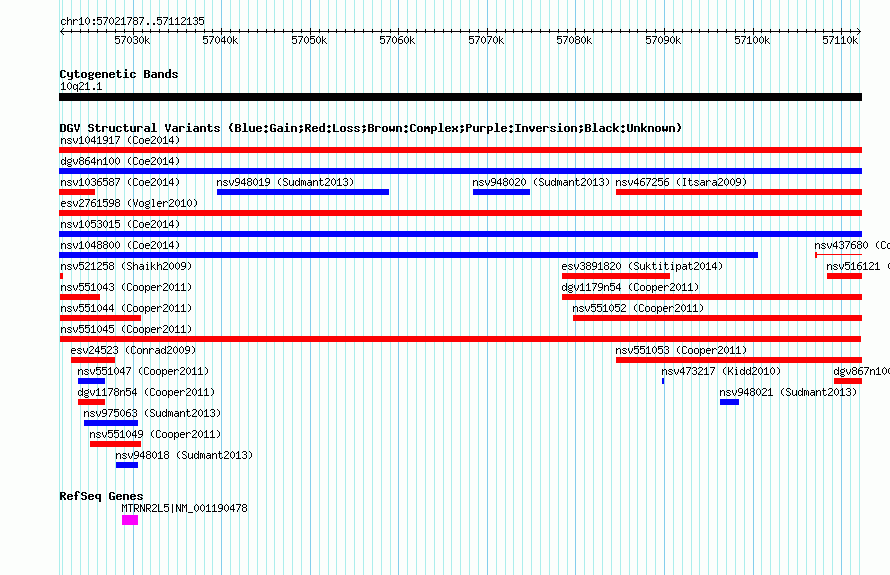Click the nsv551052 (Cooper2011) label
This screenshot has height=575, width=890.
point(638,308)
